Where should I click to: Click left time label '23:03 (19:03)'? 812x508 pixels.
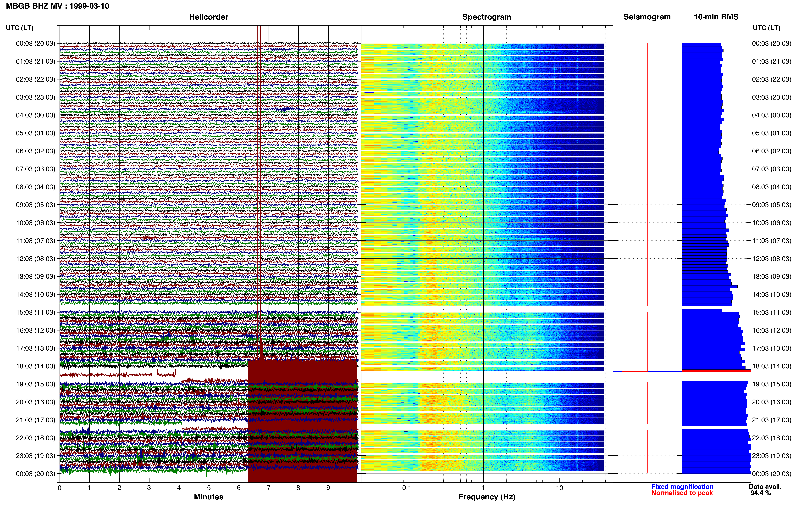pyautogui.click(x=36, y=456)
